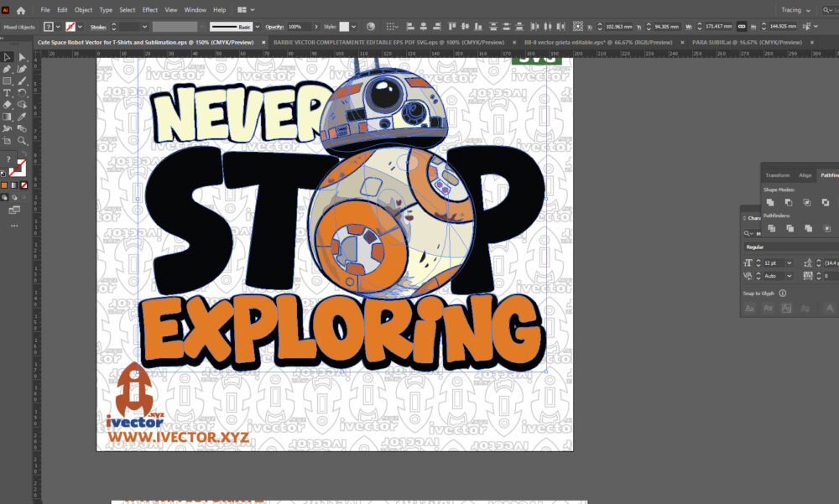The height and width of the screenshot is (504, 839).
Task: Apply the Merge pathfinder
Action: click(x=809, y=228)
